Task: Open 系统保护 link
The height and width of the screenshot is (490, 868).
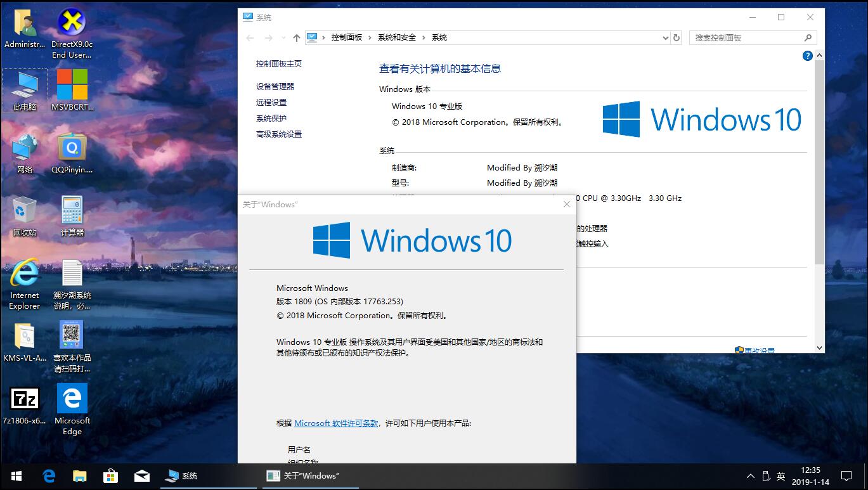Action: tap(271, 118)
